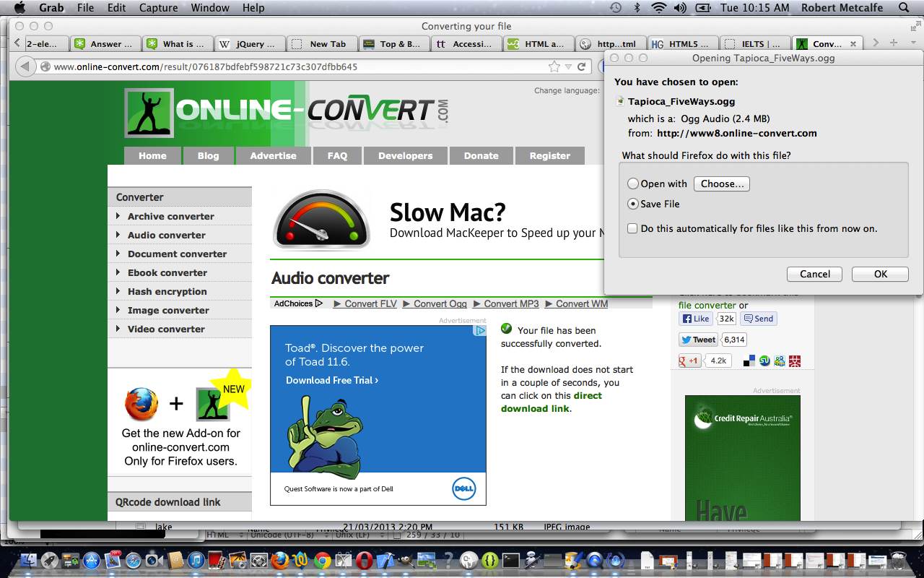Open Terminal from the Dock
The image size is (924, 578).
(511, 561)
